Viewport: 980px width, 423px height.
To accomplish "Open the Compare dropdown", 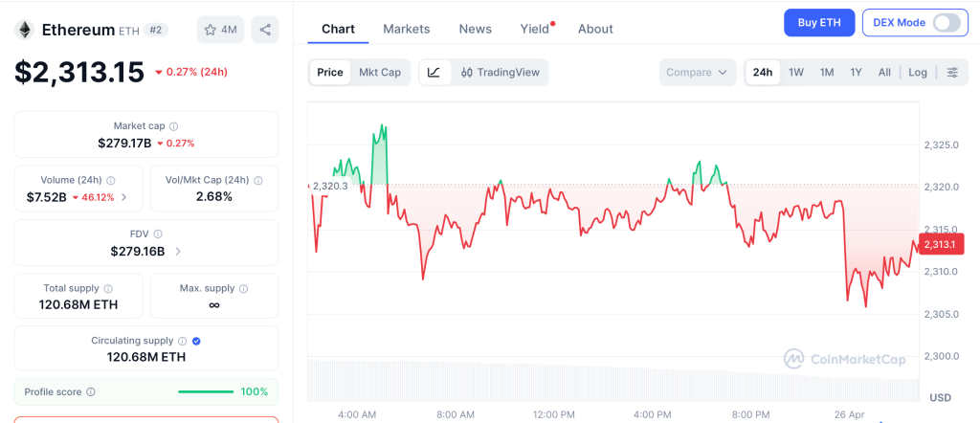I will point(698,73).
